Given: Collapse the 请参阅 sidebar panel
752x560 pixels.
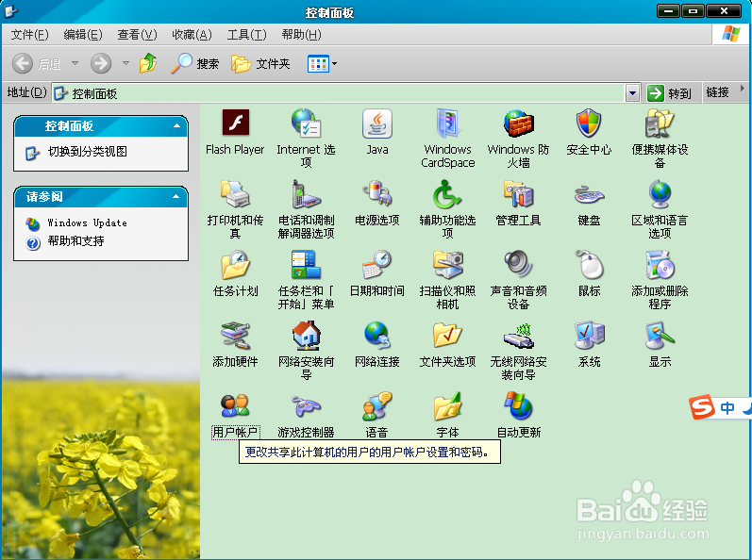Looking at the screenshot, I should tap(176, 196).
